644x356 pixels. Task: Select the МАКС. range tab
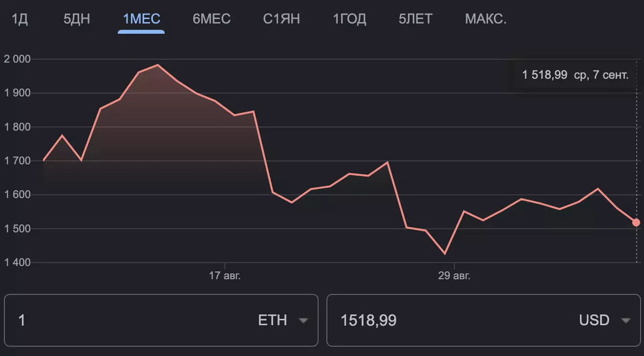click(486, 19)
